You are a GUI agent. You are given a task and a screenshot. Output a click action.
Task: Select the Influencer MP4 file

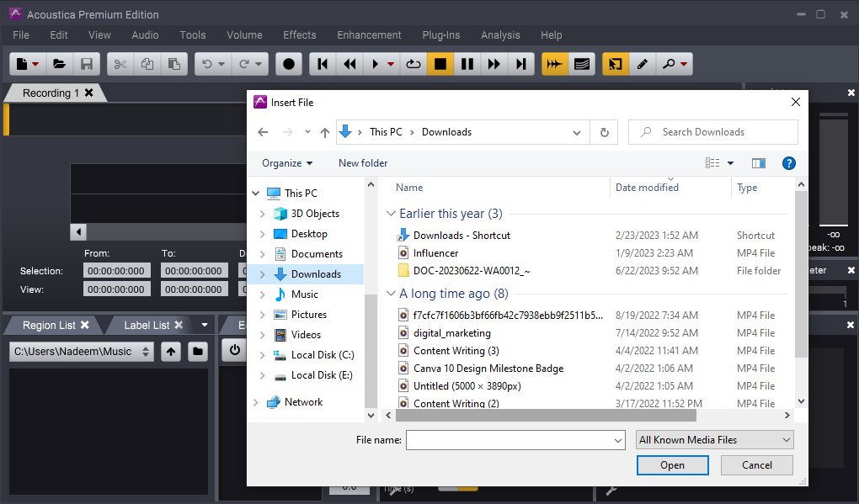point(435,252)
